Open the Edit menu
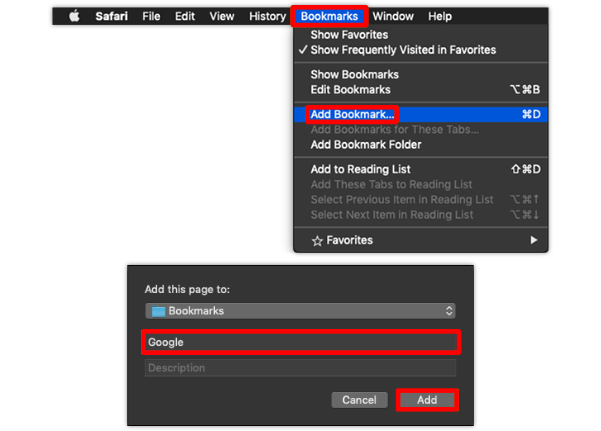This screenshot has width=601, height=431. pos(185,16)
